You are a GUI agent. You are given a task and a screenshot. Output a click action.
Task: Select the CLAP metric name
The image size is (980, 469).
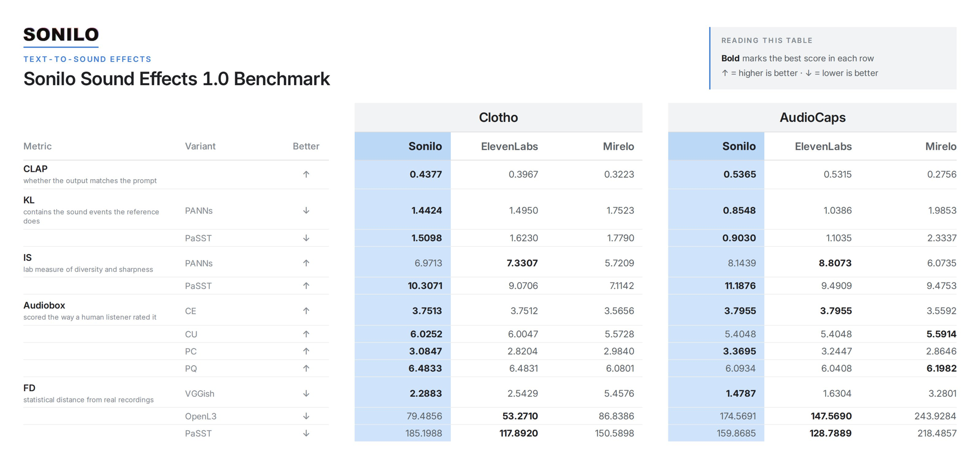click(35, 169)
